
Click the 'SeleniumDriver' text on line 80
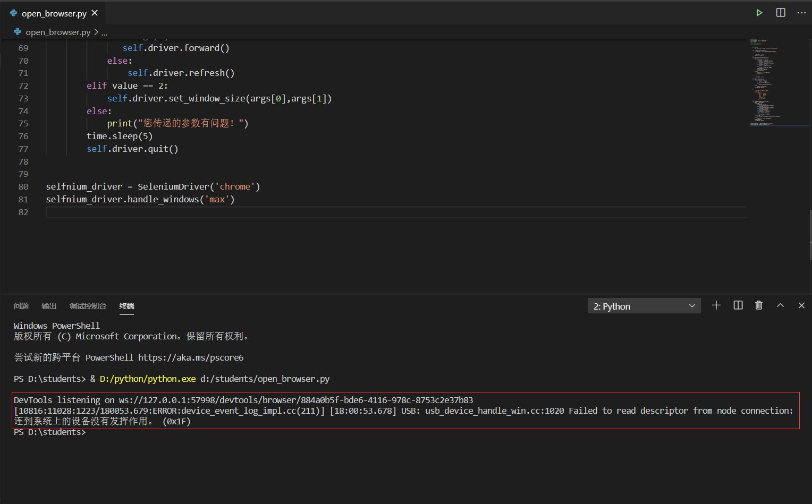[173, 186]
